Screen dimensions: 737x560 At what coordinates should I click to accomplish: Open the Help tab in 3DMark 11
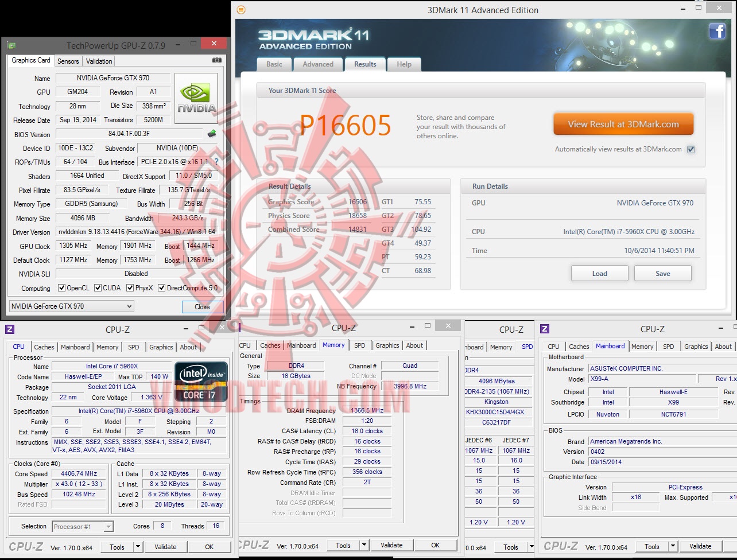[404, 64]
